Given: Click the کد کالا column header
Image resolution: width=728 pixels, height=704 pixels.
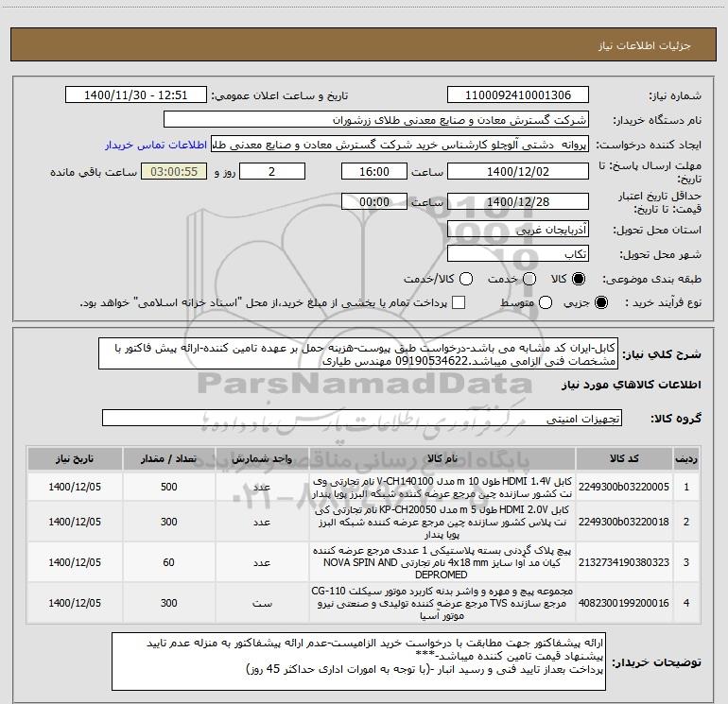Looking at the screenshot, I should (624, 459).
